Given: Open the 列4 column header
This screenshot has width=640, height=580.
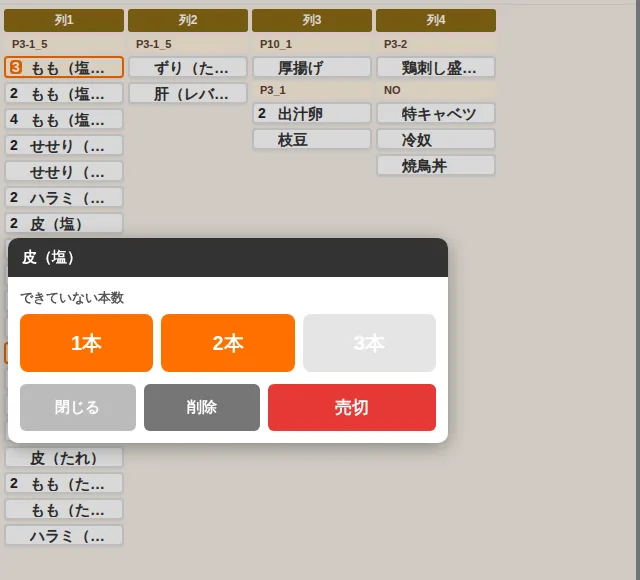Looking at the screenshot, I should point(436,20).
